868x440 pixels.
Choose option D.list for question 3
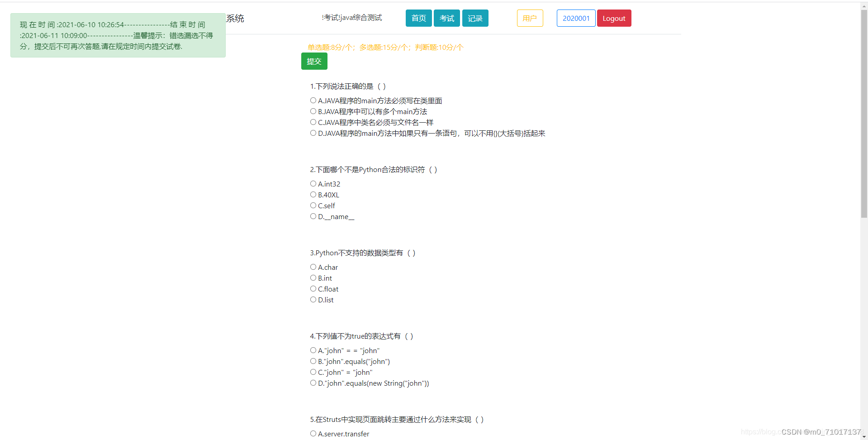click(313, 299)
